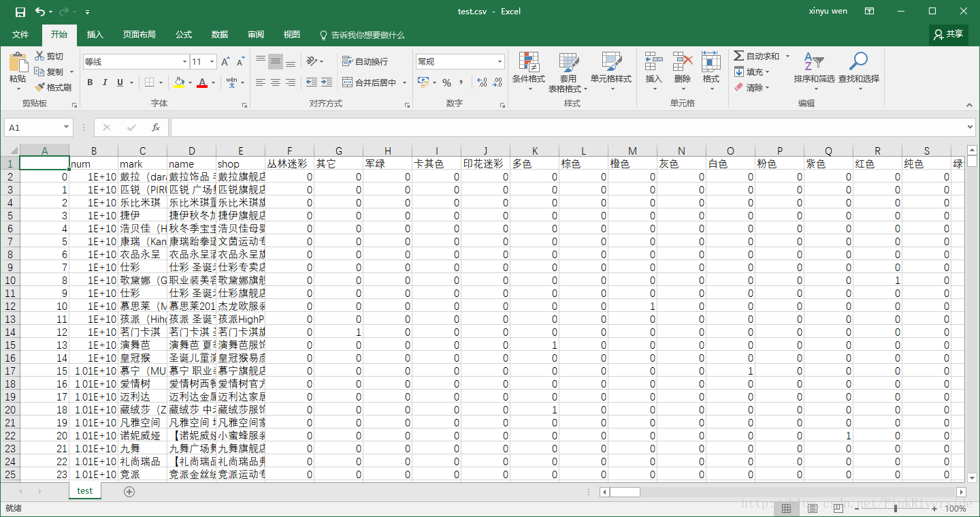Viewport: 980px width, 517px height.
Task: Center text horizontally
Action: point(276,82)
